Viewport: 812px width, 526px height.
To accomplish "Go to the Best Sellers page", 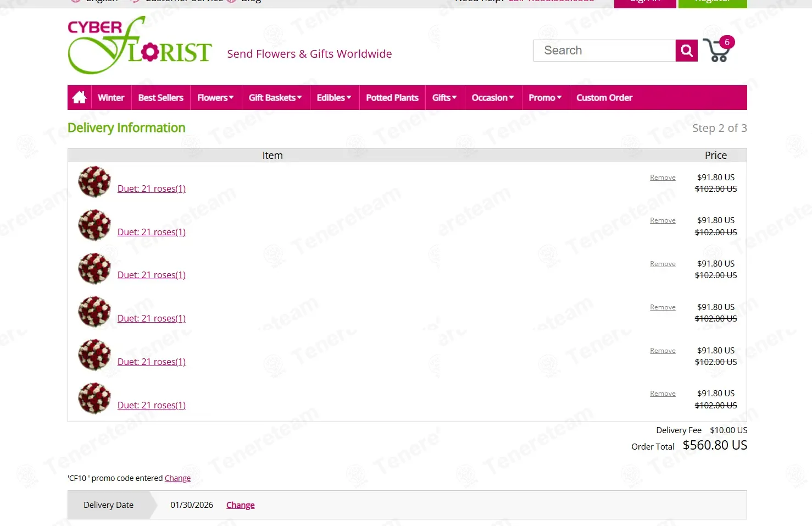I will (x=160, y=98).
